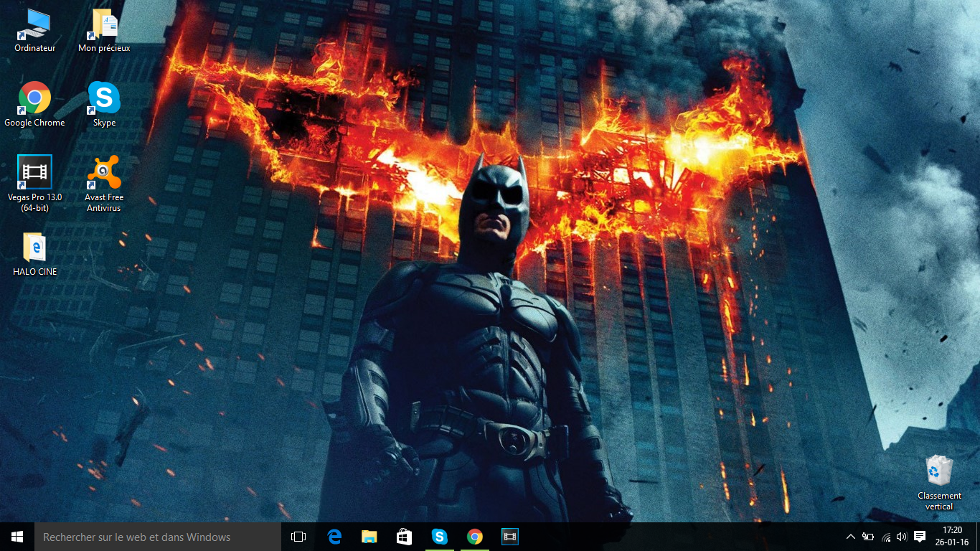Launch Skype from the desktop shortcut
Screen dimensions: 980x551
point(104,105)
